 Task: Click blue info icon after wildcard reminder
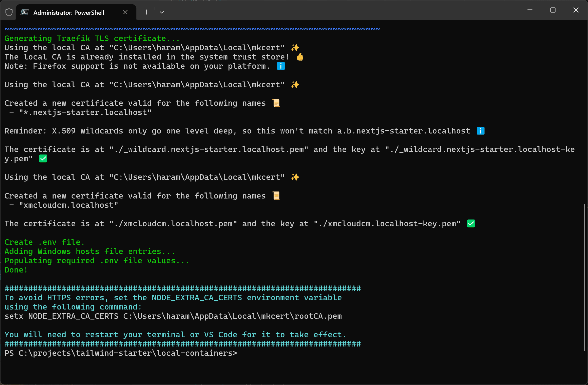[x=480, y=131]
